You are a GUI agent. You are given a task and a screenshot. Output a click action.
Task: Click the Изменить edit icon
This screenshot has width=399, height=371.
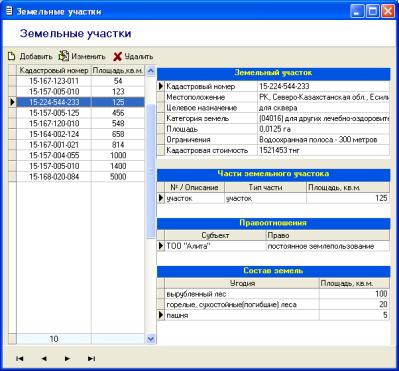63,56
